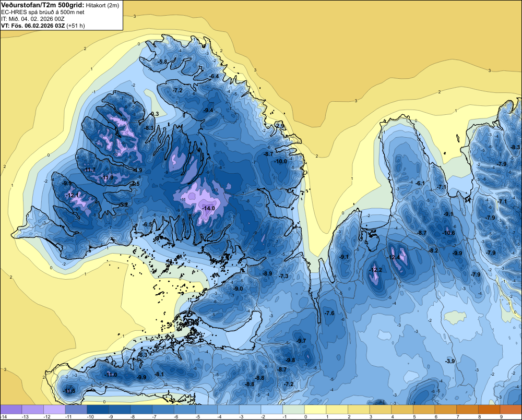522x420 pixels.
Task: Click the -11.0 temperature value
Action: pos(111,375)
